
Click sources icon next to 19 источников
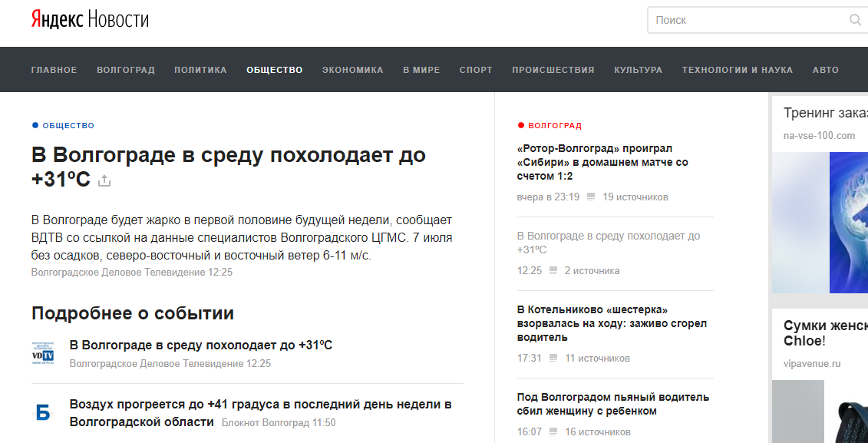coord(591,197)
